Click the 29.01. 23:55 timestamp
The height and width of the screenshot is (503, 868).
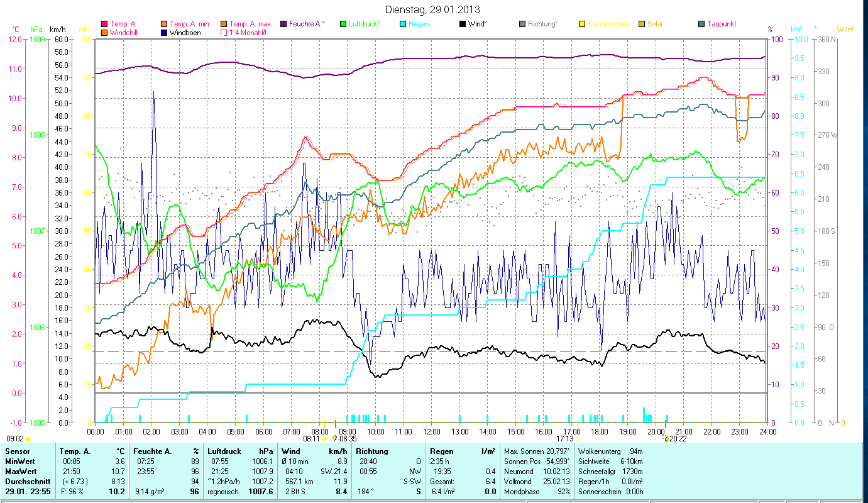click(28, 492)
